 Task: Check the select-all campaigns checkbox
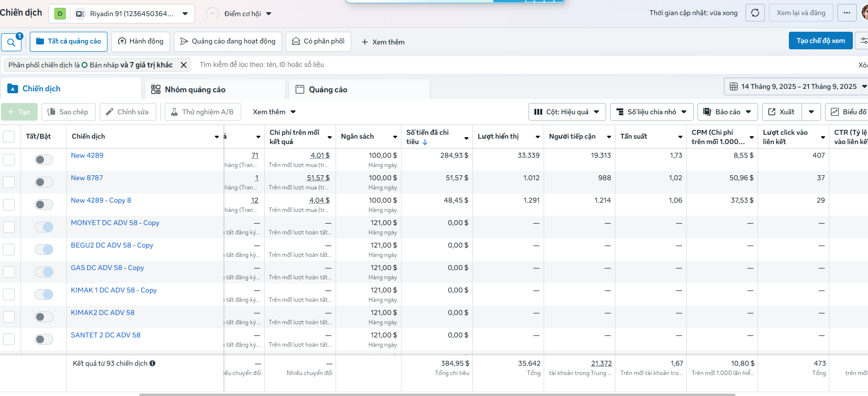click(x=9, y=137)
